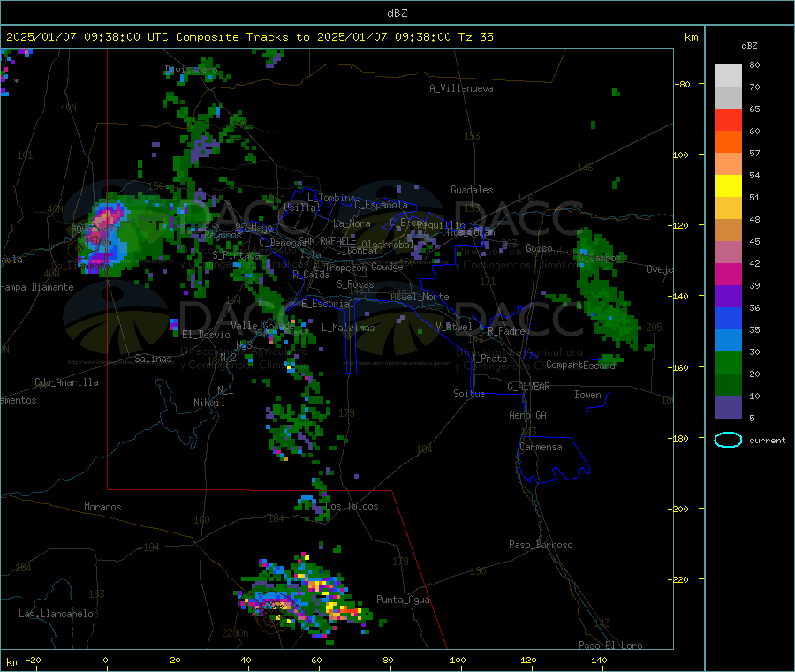Click the 'V_Atuel' place label

click(454, 327)
